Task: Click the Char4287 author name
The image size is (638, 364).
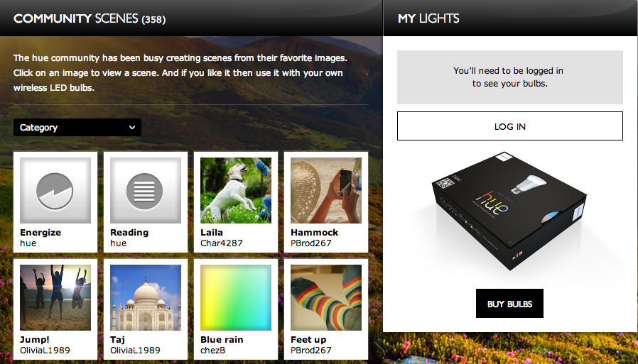Action: coord(222,243)
